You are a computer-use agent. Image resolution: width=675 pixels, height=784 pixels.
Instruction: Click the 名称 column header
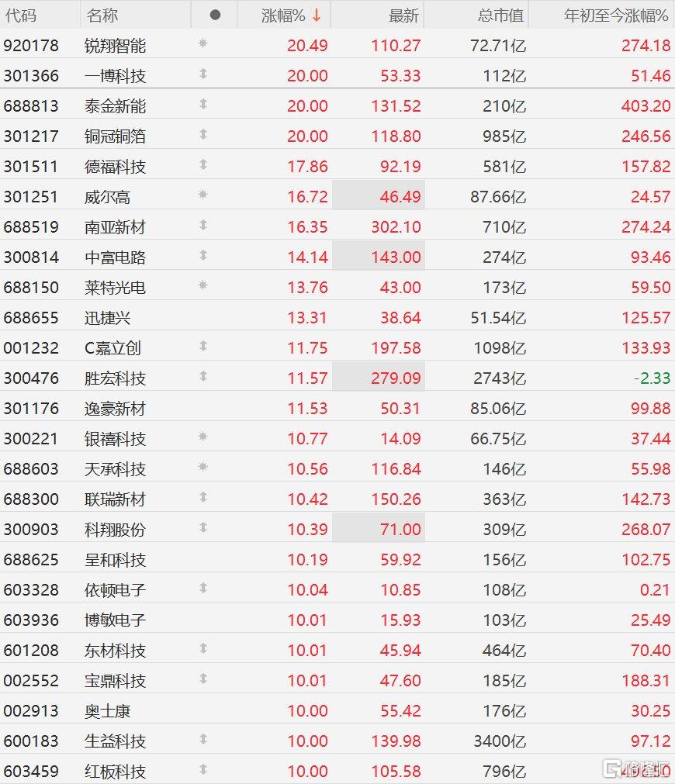point(102,16)
